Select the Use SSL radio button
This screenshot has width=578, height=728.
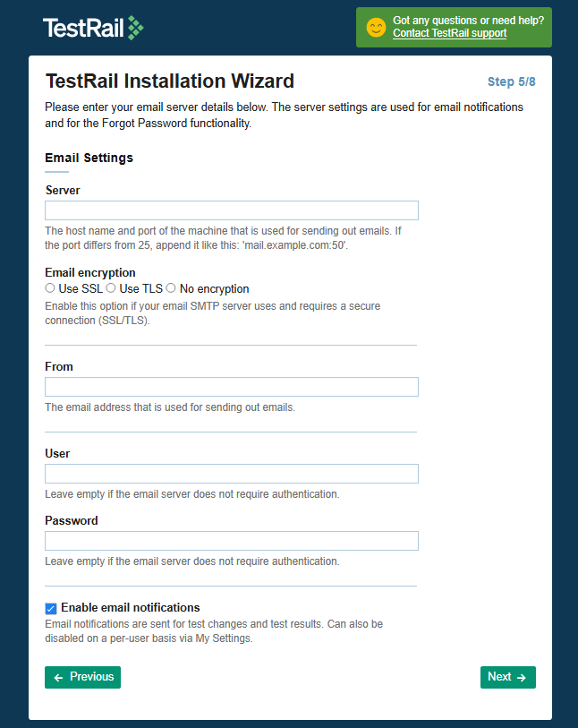50,288
